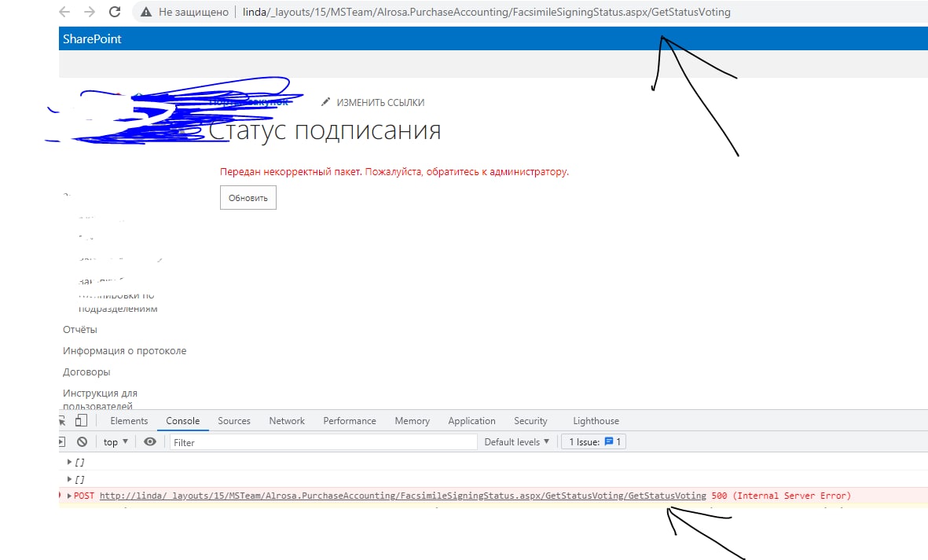Expand the second [] console entry

[69, 479]
